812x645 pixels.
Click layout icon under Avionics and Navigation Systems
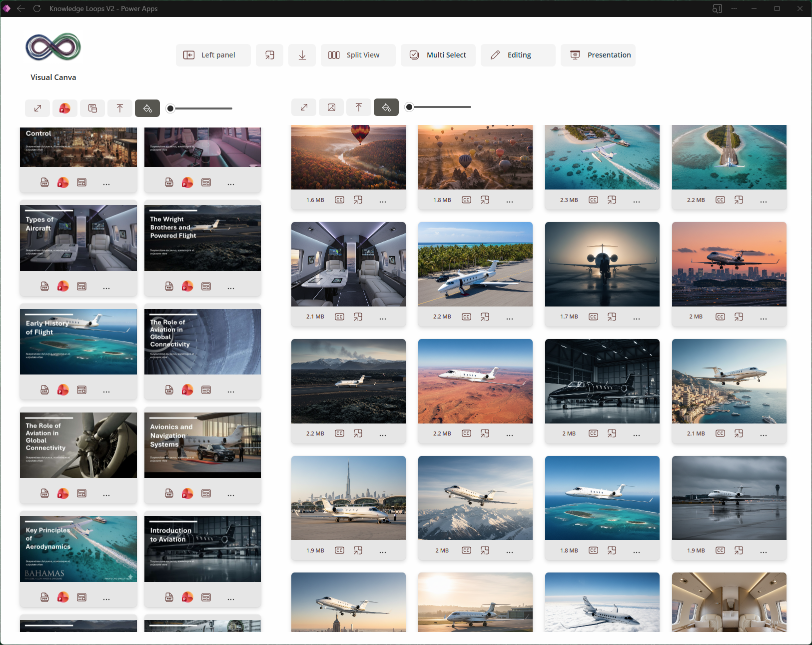206,493
